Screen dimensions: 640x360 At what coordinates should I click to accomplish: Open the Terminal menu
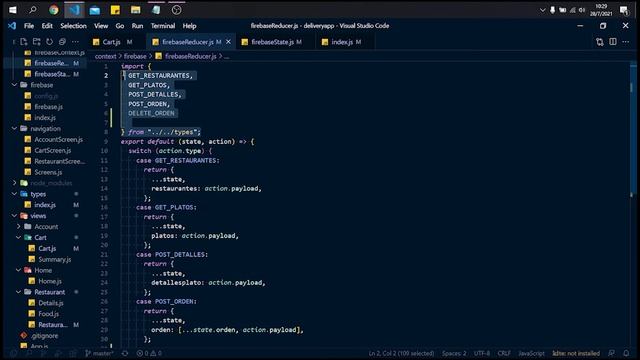[163, 26]
